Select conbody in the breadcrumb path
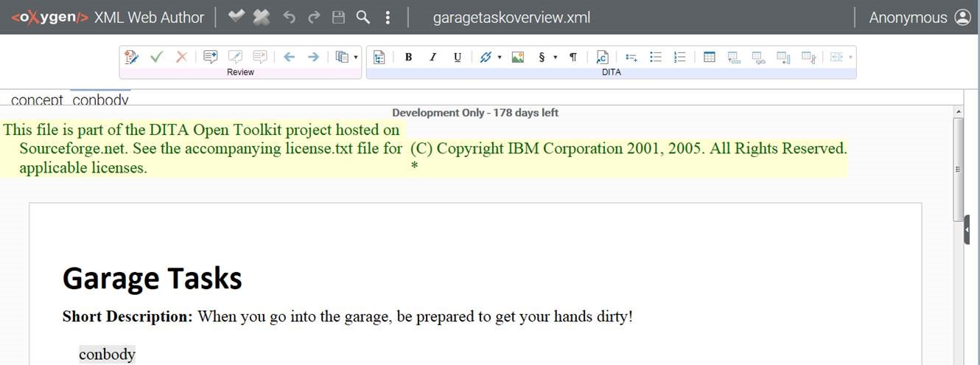Screen dimensions: 980x365 tap(101, 100)
